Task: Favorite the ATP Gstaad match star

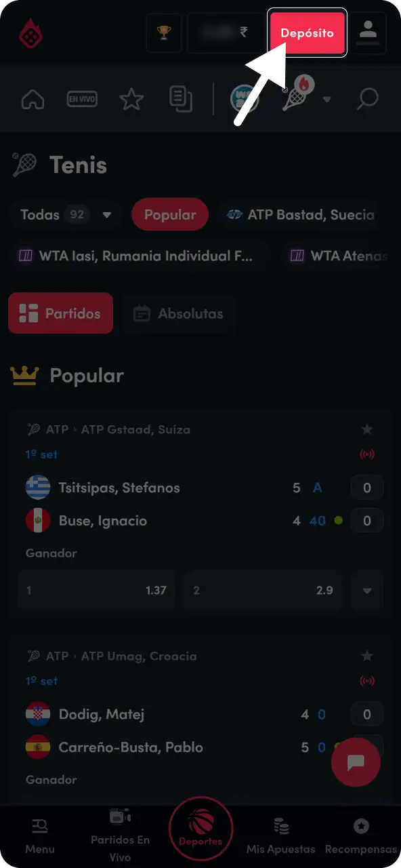Action: pos(367,429)
